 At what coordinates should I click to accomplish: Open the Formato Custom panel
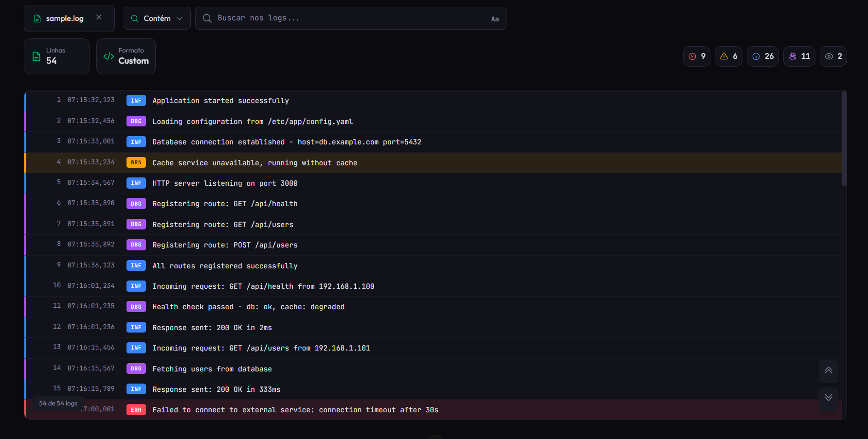(126, 56)
